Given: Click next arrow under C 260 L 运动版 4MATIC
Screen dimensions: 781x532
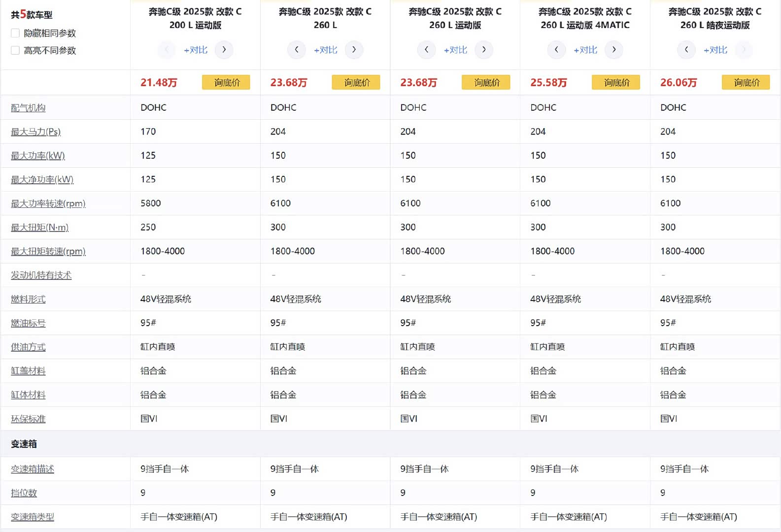Looking at the screenshot, I should click(x=613, y=50).
